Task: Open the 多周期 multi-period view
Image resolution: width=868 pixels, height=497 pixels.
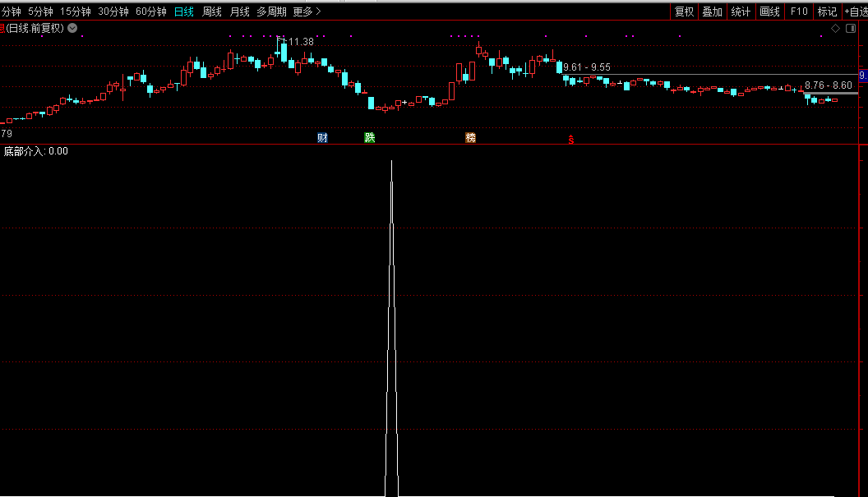Action: point(271,12)
